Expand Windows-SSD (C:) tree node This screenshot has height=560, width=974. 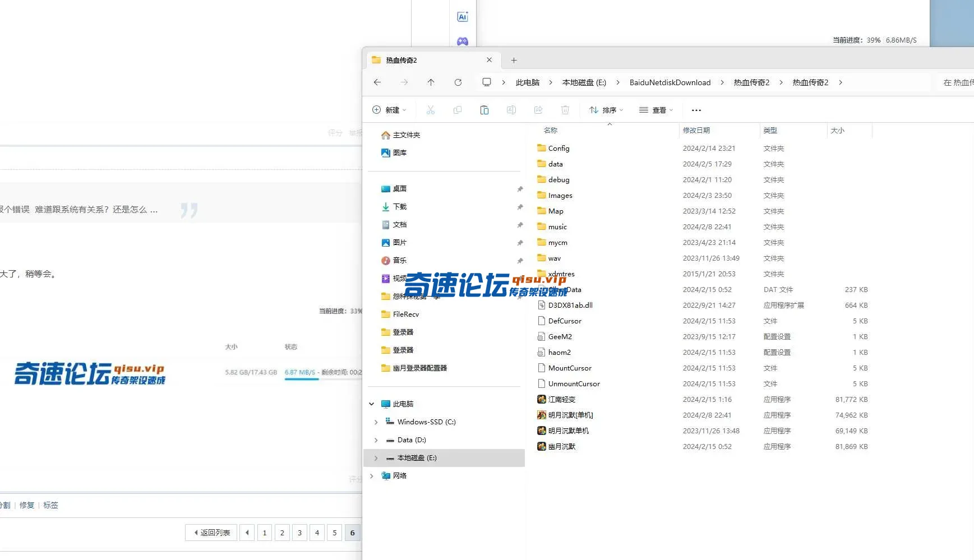376,422
